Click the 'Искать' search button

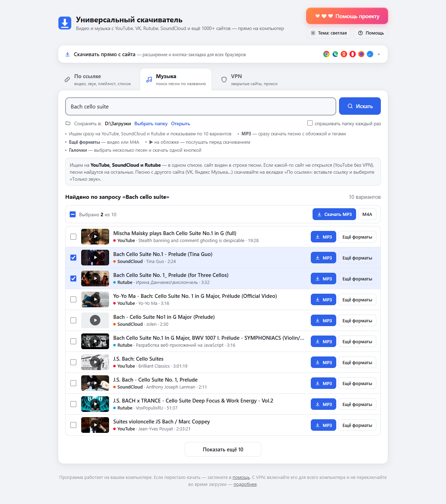360,106
